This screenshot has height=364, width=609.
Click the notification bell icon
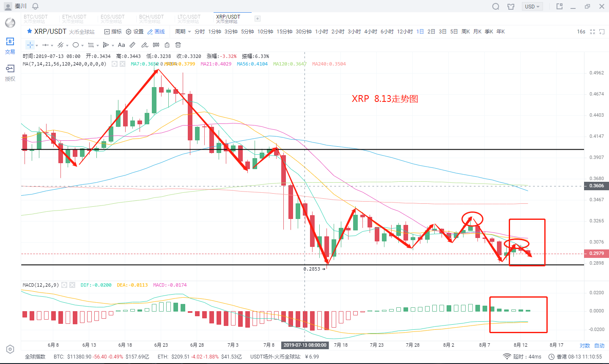tap(36, 6)
